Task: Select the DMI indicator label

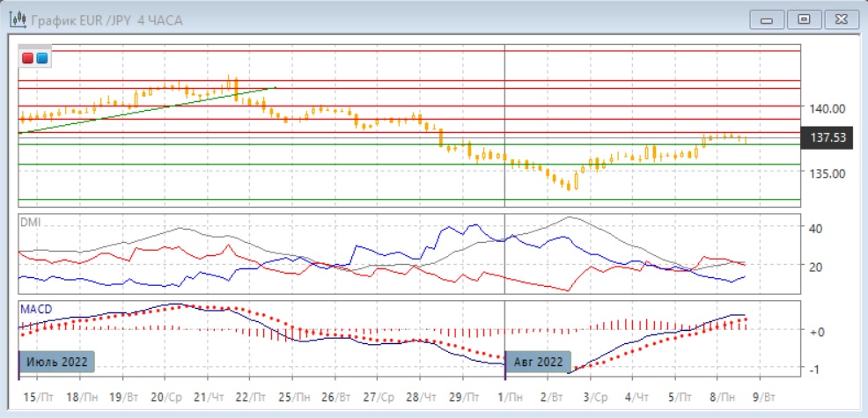Action: pyautogui.click(x=30, y=222)
